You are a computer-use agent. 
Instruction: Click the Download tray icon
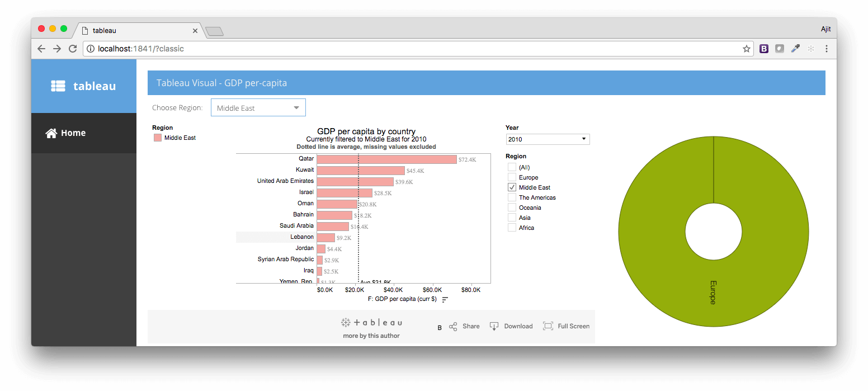click(x=494, y=326)
